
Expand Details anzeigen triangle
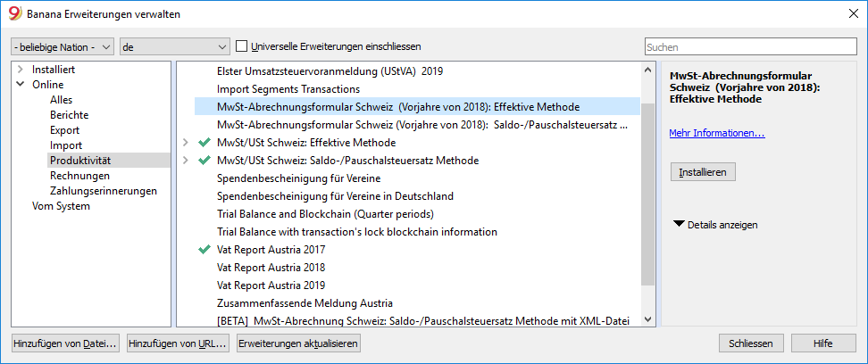point(679,225)
